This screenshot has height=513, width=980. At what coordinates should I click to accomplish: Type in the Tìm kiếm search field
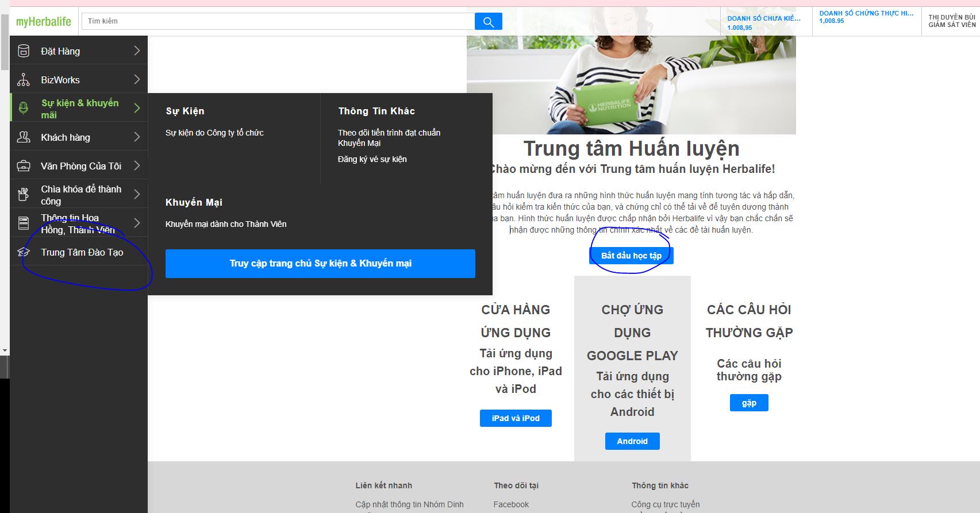click(278, 21)
